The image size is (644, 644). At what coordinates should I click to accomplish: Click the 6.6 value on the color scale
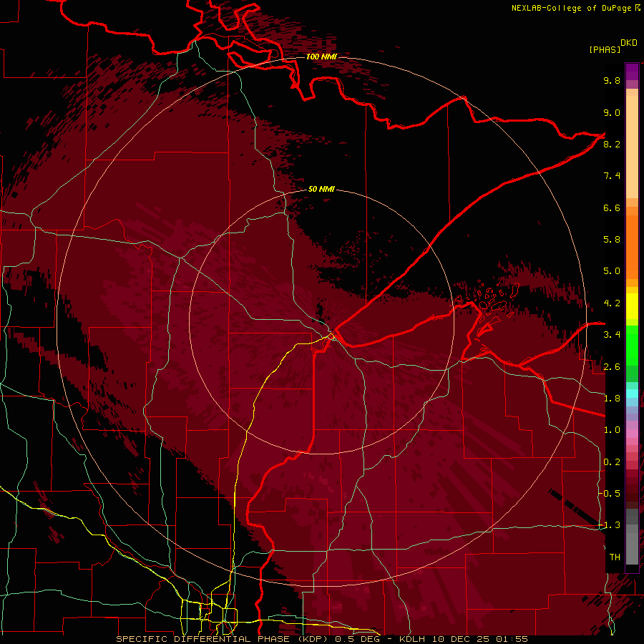click(x=612, y=208)
